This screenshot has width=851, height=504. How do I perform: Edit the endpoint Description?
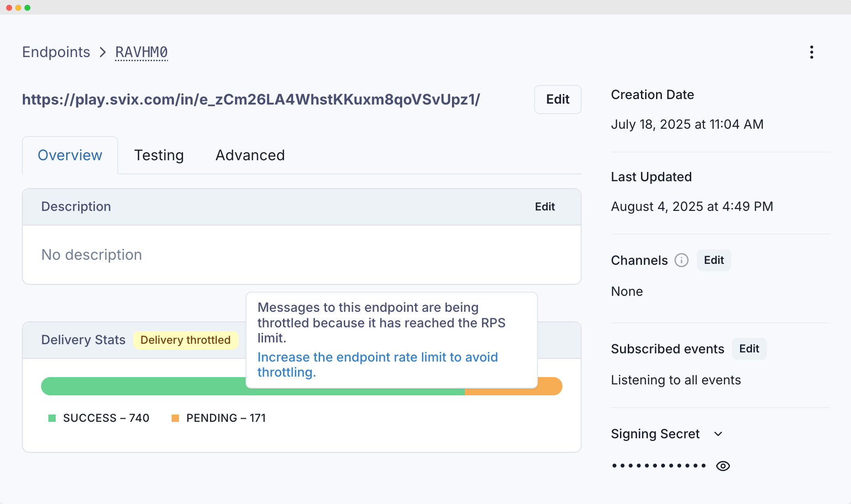[545, 207]
